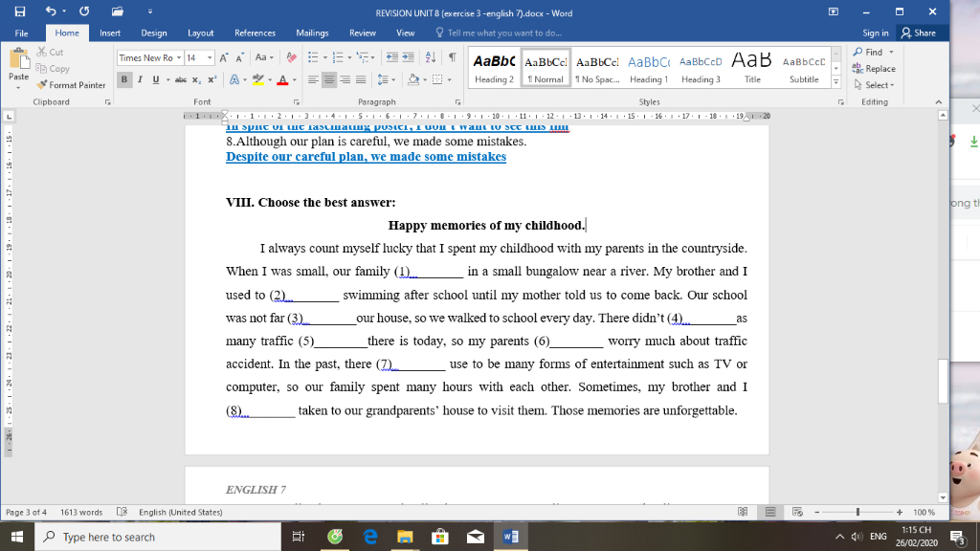The height and width of the screenshot is (551, 980).
Task: Open font color dropdown arrow
Action: pyautogui.click(x=295, y=80)
